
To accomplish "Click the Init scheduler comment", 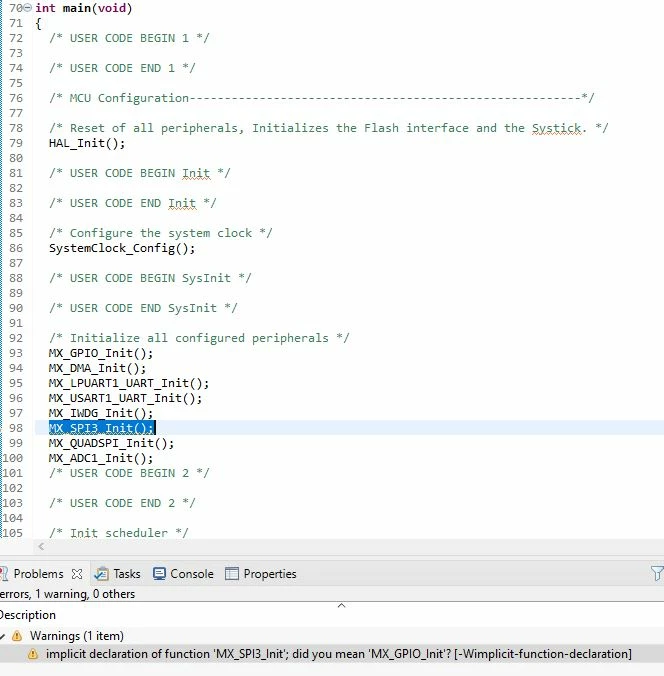I will click(119, 533).
